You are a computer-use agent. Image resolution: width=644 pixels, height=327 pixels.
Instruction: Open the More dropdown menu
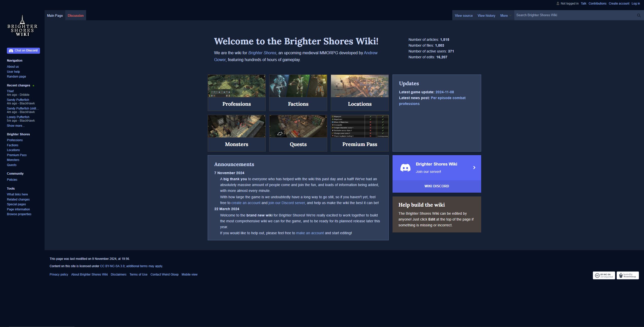[505, 15]
